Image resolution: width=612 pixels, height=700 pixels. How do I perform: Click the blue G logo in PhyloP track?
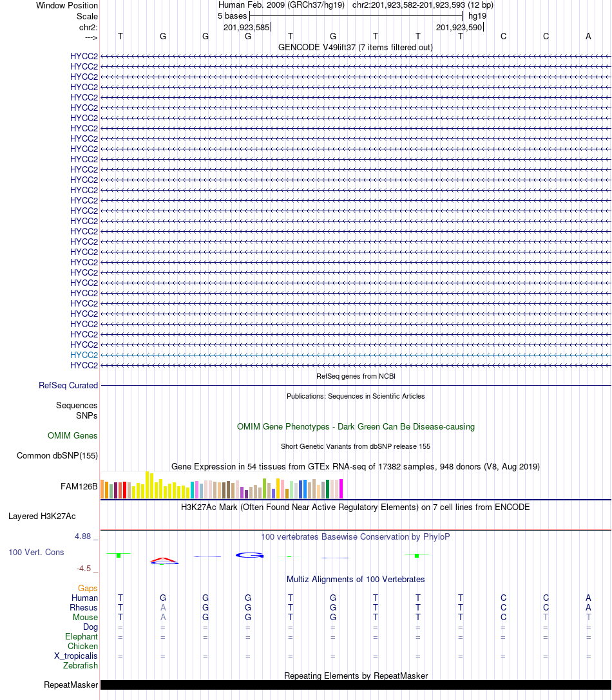click(x=250, y=555)
